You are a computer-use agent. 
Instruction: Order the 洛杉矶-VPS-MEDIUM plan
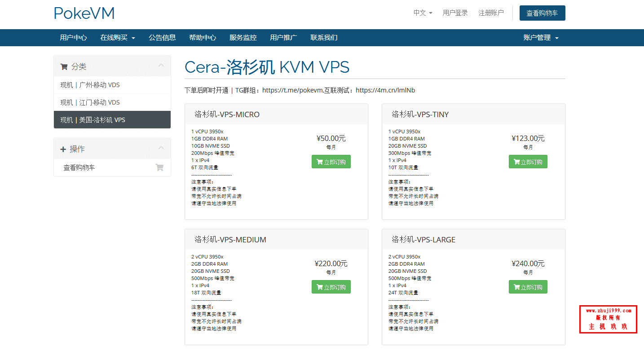(331, 287)
